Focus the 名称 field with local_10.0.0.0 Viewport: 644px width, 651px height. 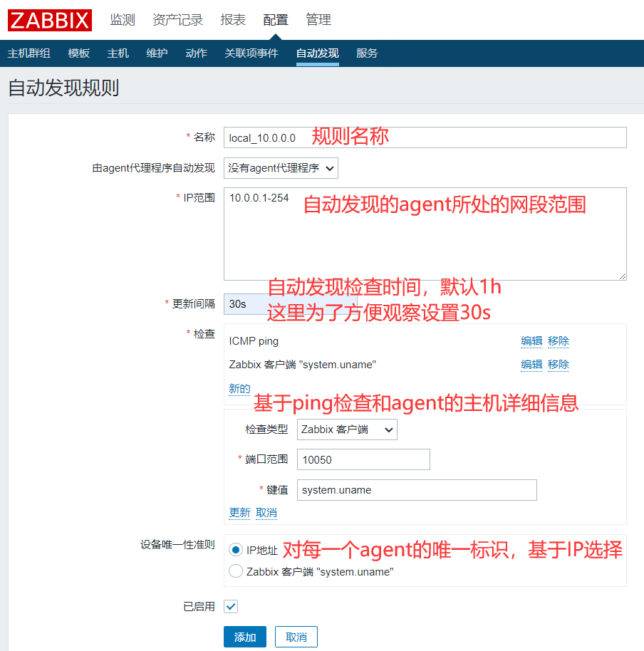[x=425, y=137]
